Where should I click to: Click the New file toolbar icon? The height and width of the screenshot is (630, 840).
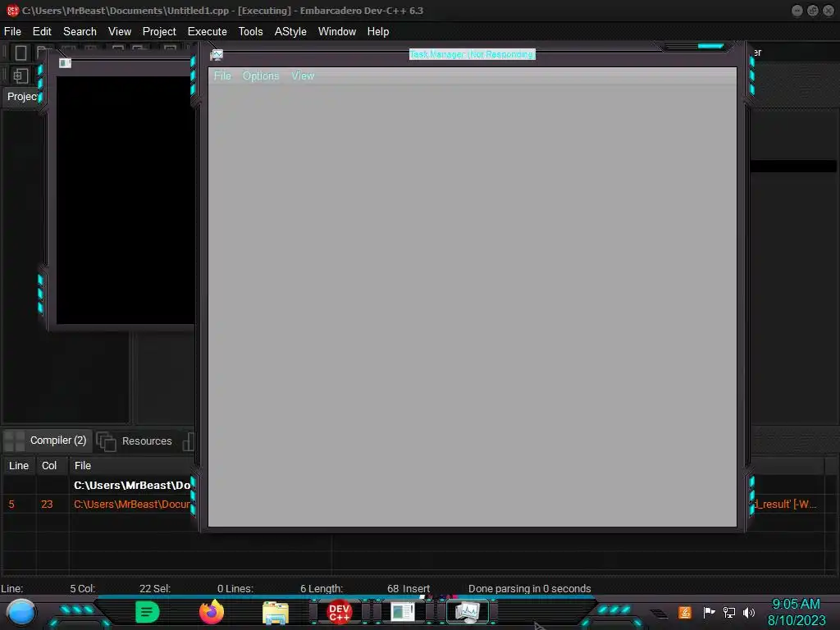coord(21,53)
